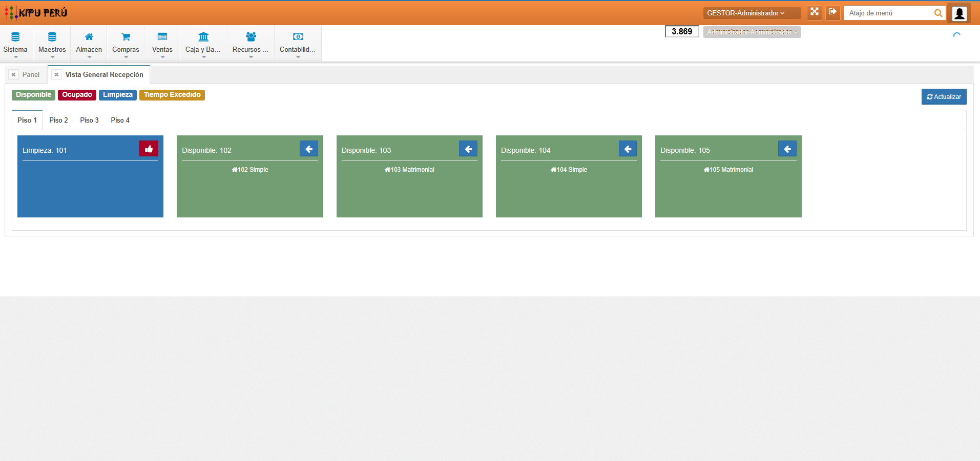Viewport: 980px width, 461px height.
Task: Click the Maestros database icon
Action: coord(52,37)
